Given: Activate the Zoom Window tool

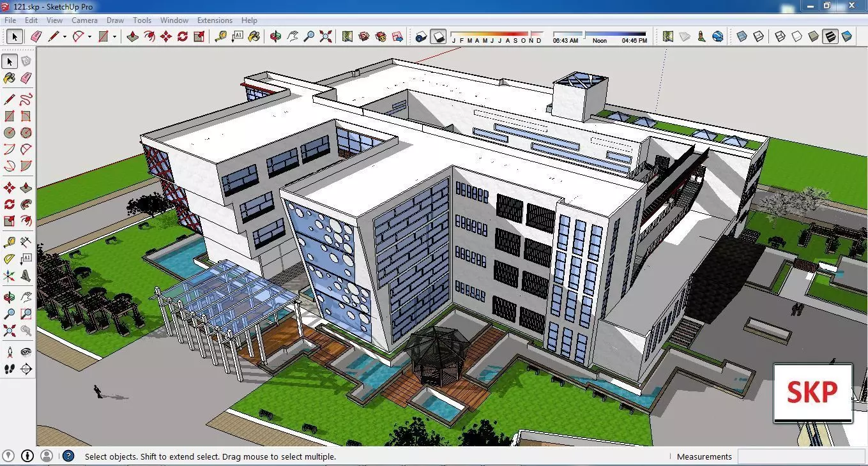Looking at the screenshot, I should (26, 314).
